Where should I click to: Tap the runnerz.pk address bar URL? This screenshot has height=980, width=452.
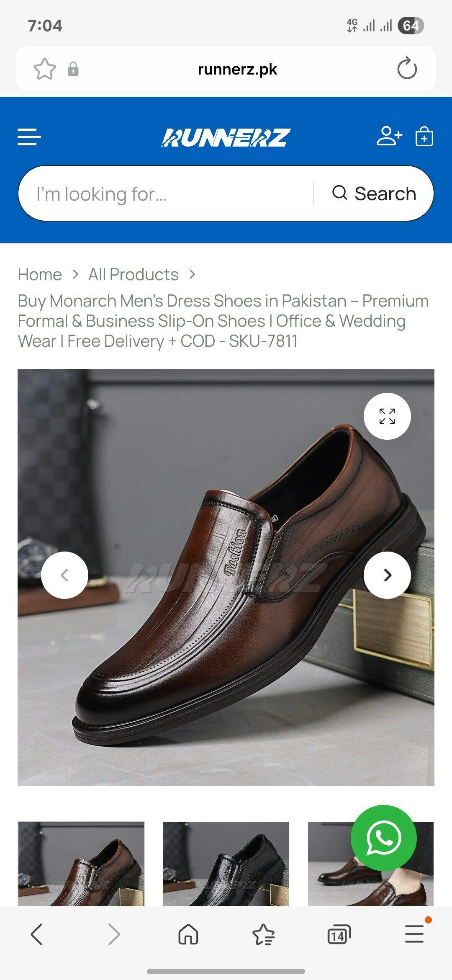(237, 69)
